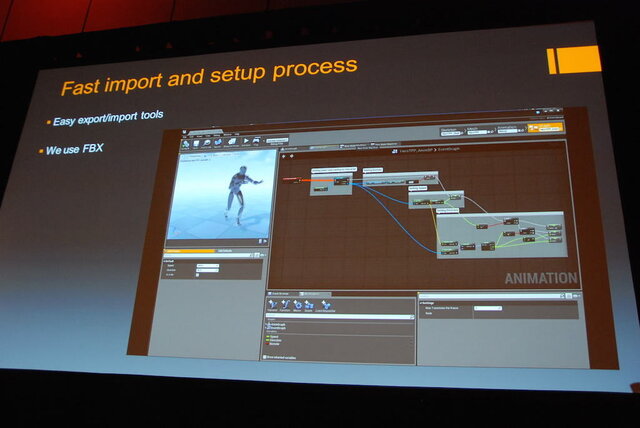The height and width of the screenshot is (428, 640).
Task: Select the highlighted orange Graph mode
Action: tap(545, 128)
